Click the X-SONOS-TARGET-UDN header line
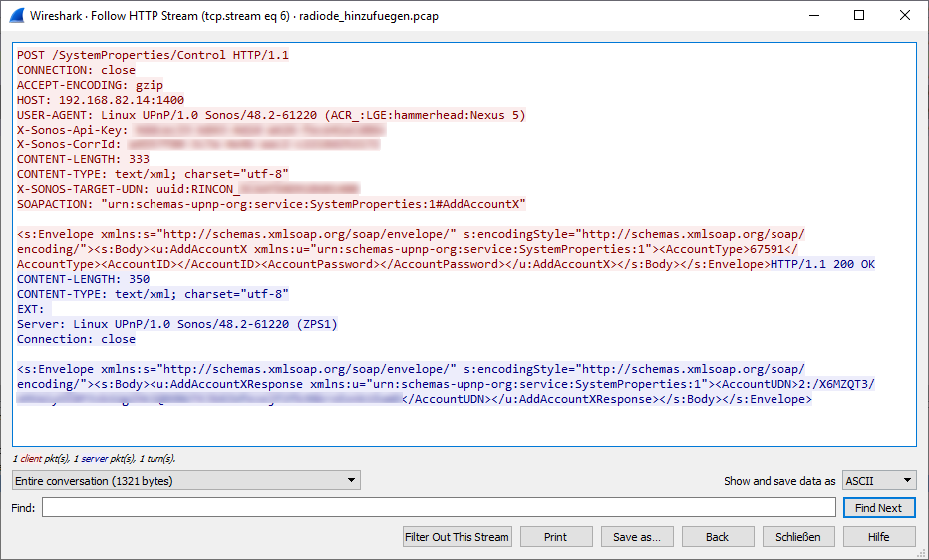The height and width of the screenshot is (560, 929). pyautogui.click(x=187, y=189)
